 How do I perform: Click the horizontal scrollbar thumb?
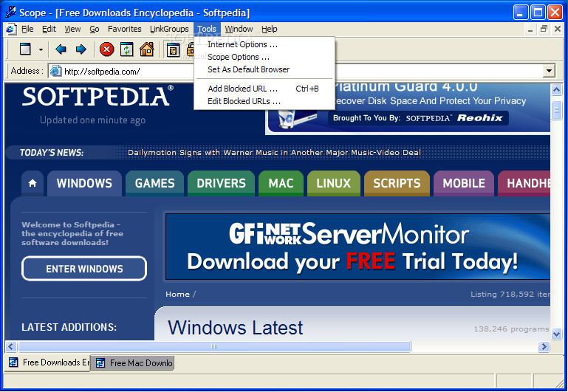[x=214, y=347]
